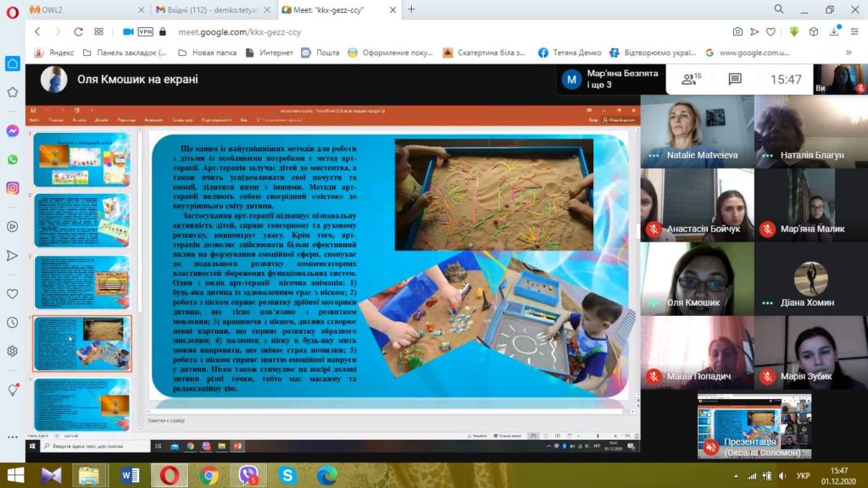
Task: Show the Meet participants list
Action: tap(692, 79)
